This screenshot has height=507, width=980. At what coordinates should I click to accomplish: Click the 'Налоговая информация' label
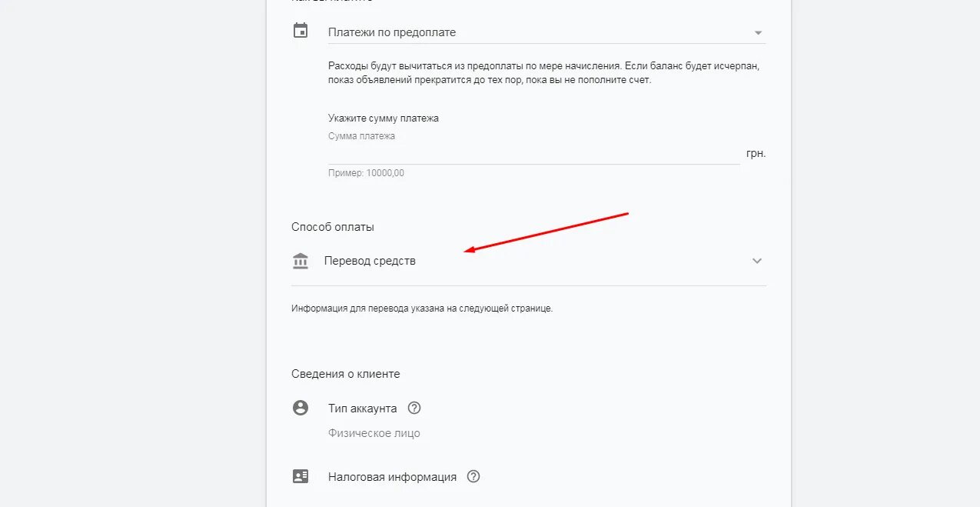(x=392, y=477)
